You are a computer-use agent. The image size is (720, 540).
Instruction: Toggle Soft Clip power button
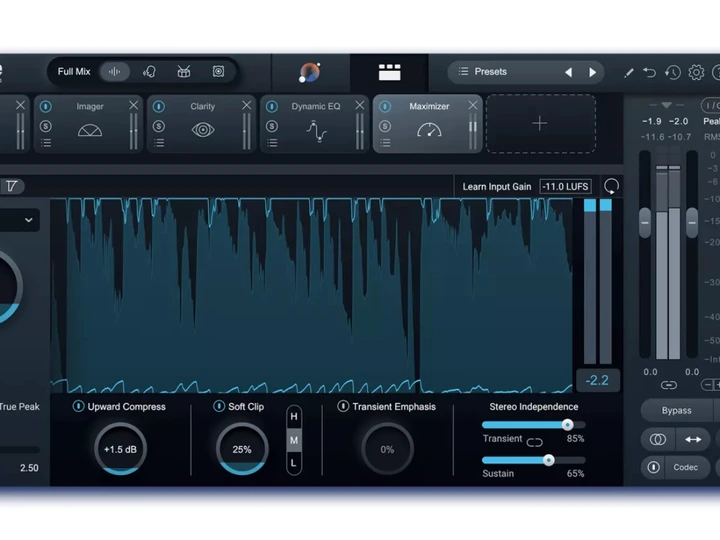(219, 406)
